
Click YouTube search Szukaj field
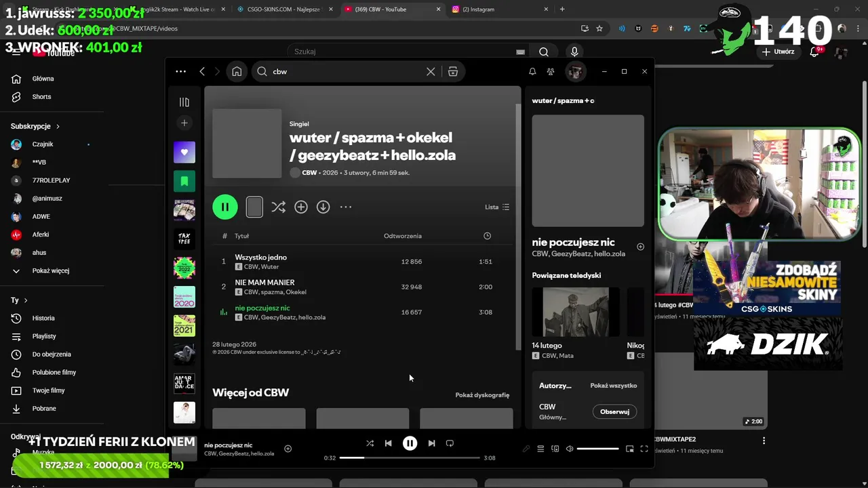pos(407,52)
